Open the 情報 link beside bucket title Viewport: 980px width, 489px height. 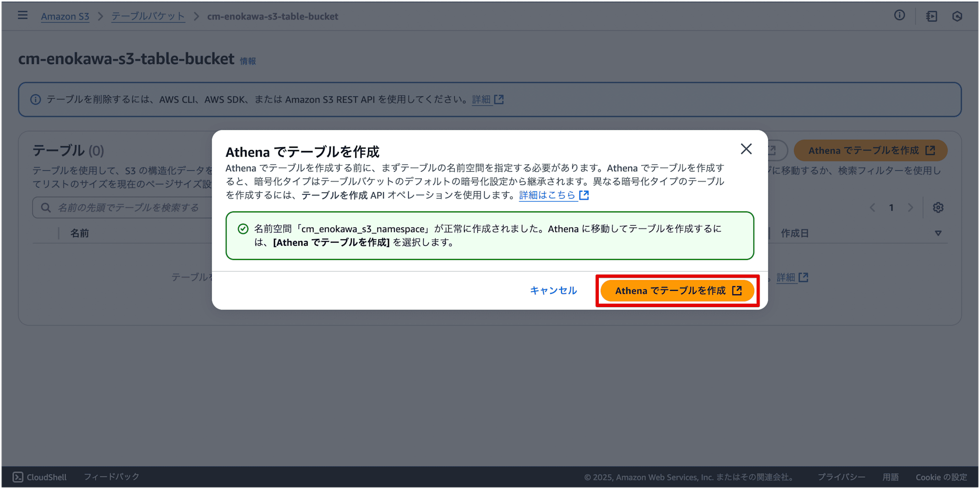[248, 61]
